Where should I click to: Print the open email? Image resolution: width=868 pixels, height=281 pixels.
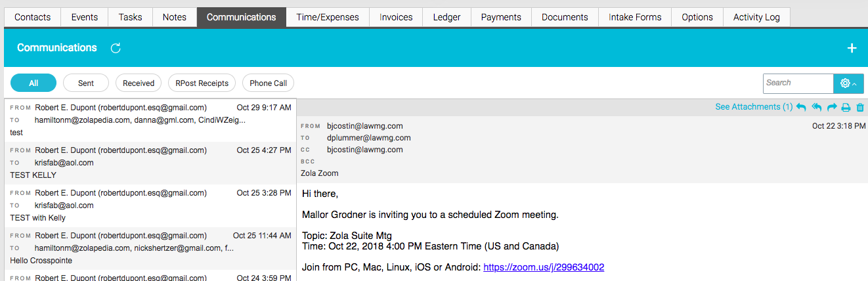[x=846, y=107]
